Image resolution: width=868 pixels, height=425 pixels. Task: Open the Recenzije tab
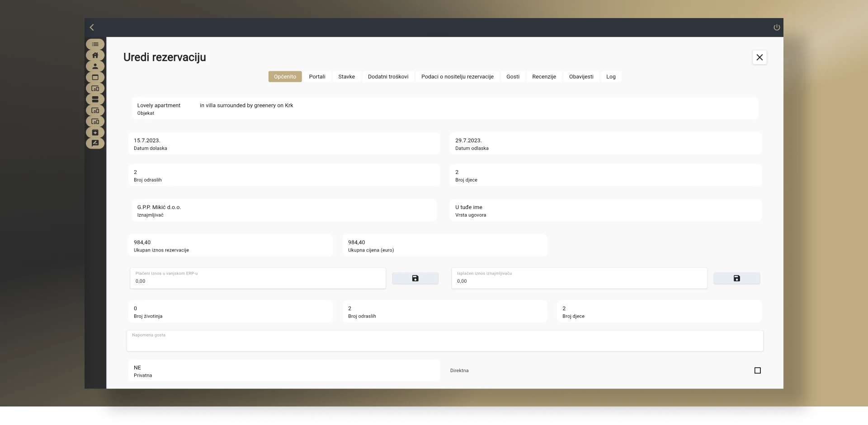[x=544, y=77]
